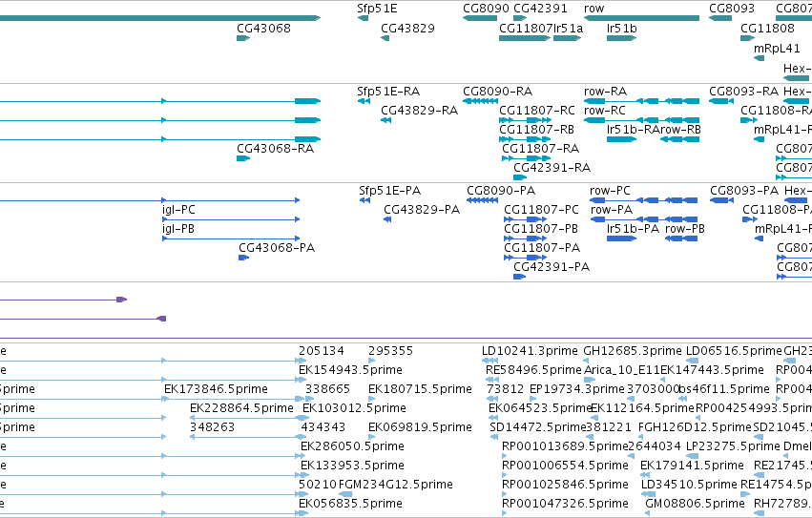Select EST 348263

point(213,428)
